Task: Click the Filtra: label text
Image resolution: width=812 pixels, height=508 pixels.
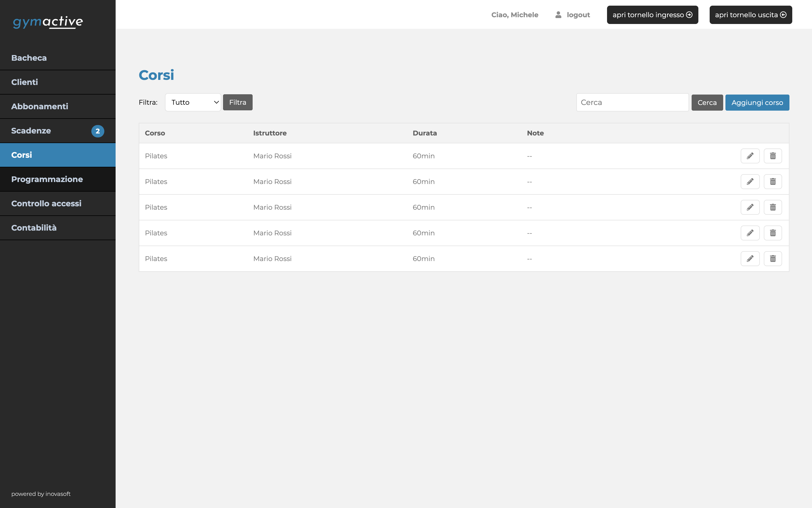Action: point(148,102)
